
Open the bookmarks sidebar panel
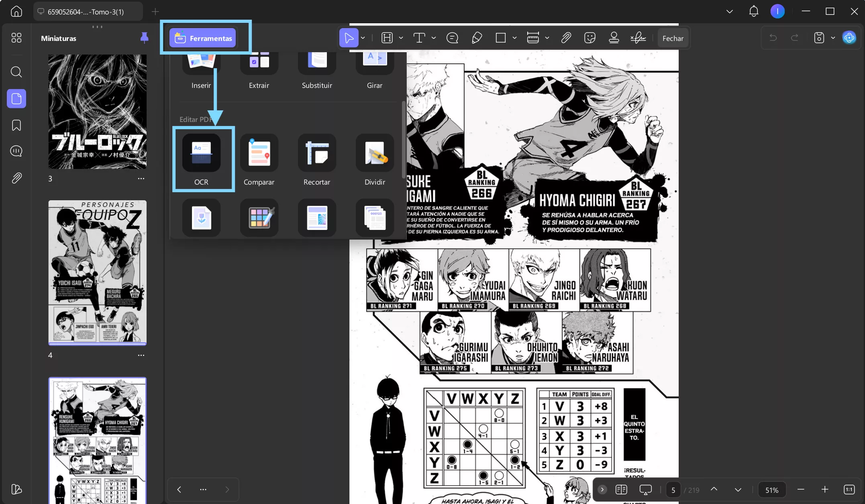pos(16,125)
